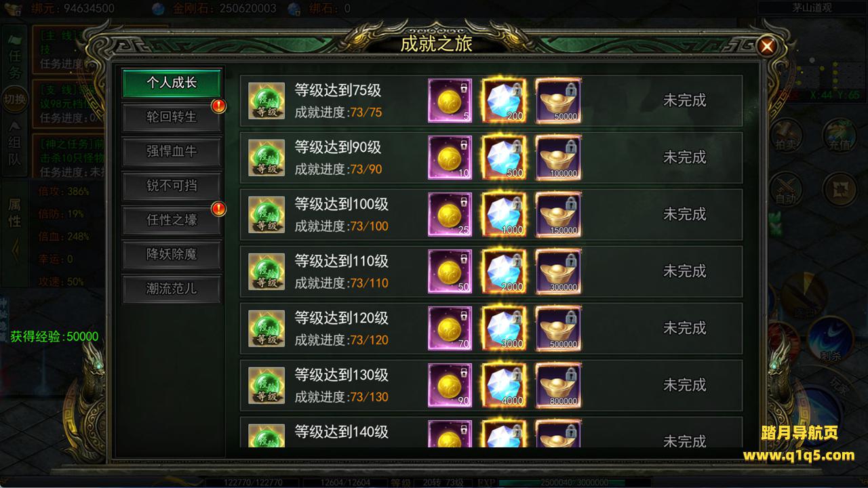The height and width of the screenshot is (488, 868).
Task: Click the gold coin reward for level 75
Action: pyautogui.click(x=450, y=100)
